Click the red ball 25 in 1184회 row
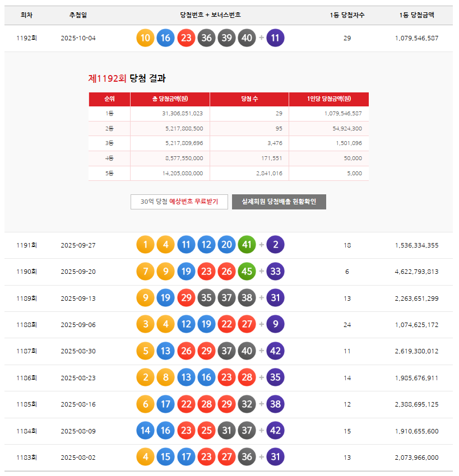This screenshot has width=459, height=476. coord(206,431)
